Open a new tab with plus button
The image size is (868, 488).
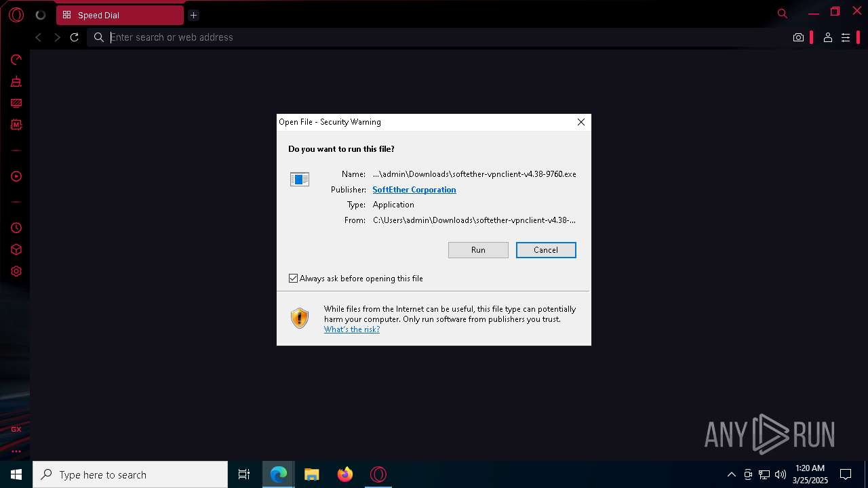point(193,15)
